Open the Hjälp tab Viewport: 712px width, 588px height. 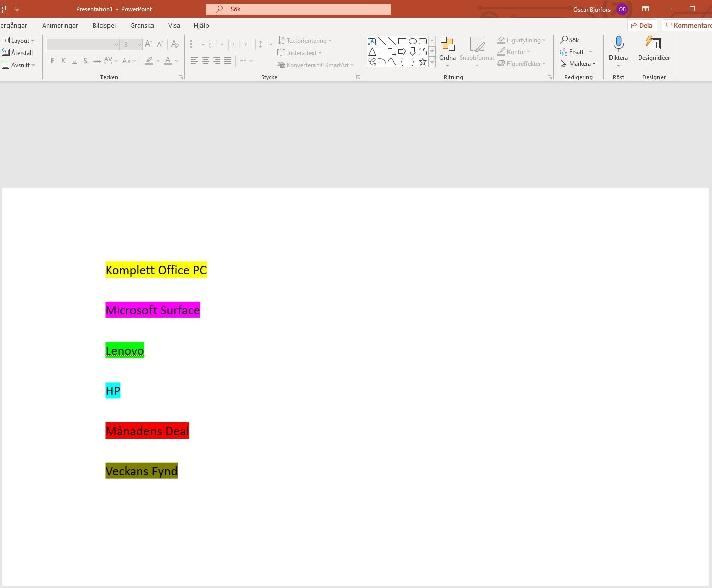pos(201,25)
